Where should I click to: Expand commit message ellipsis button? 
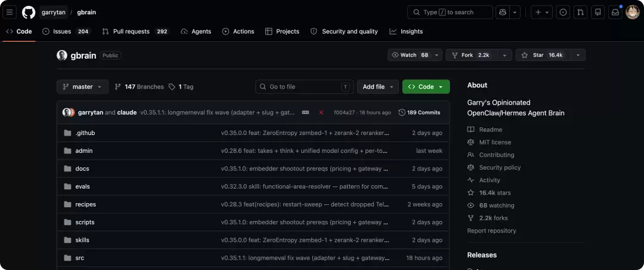[305, 112]
